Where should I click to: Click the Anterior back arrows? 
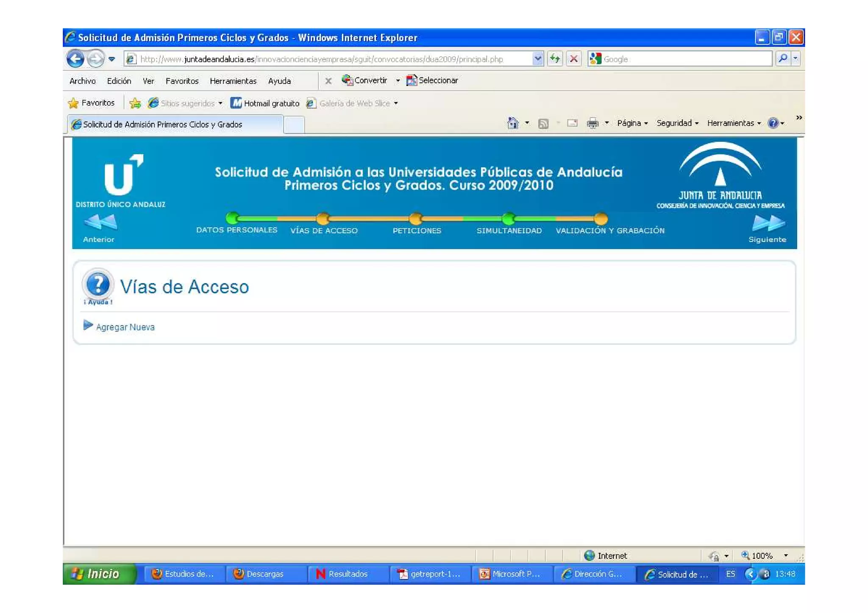pyautogui.click(x=100, y=222)
